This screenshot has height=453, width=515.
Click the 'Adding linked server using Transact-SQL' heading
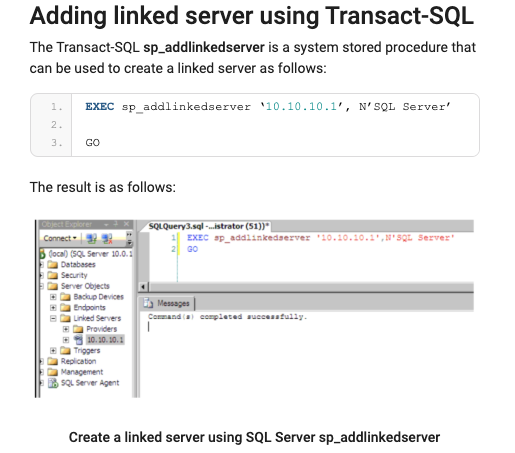[252, 16]
